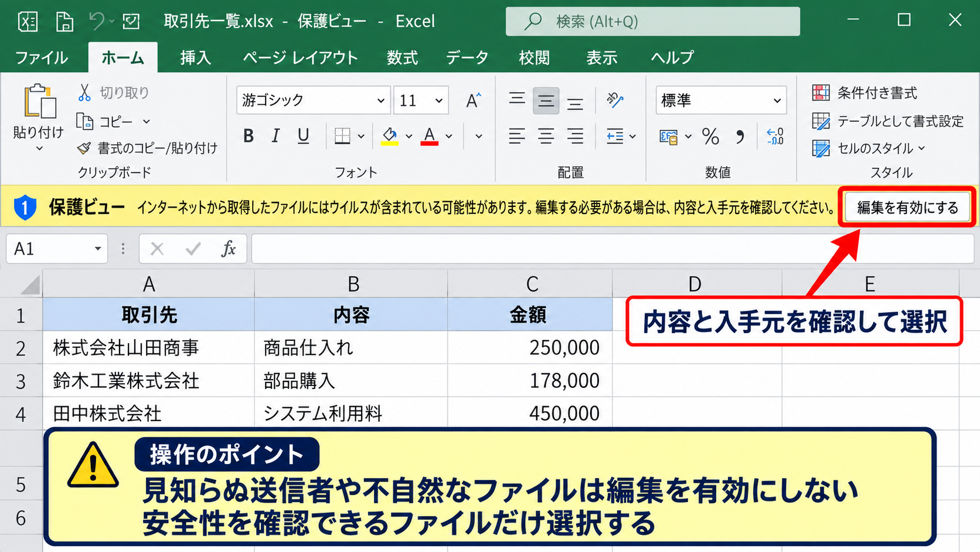Click the text orientation icon
The image size is (980, 552).
coord(615,100)
